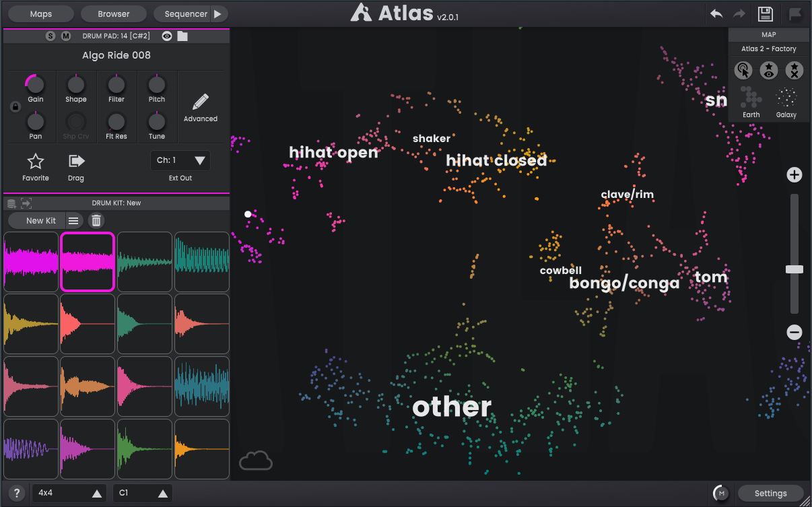The height and width of the screenshot is (507, 812).
Task: Mute the drum pad with the M button
Action: tap(66, 36)
